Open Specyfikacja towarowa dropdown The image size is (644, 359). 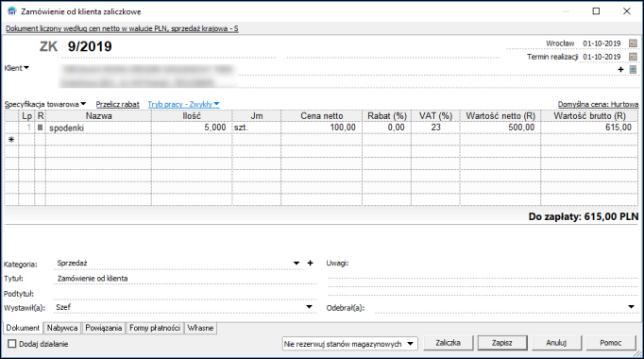point(45,104)
